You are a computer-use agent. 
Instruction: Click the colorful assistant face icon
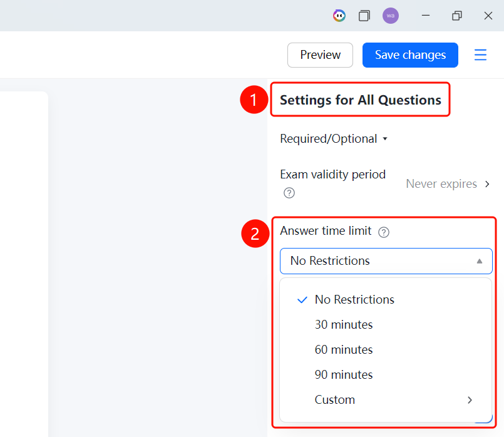coord(339,16)
